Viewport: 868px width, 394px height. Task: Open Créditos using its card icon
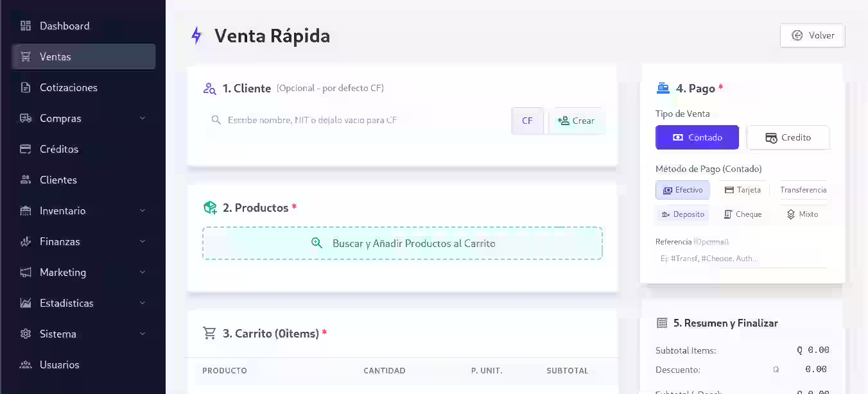tap(24, 149)
